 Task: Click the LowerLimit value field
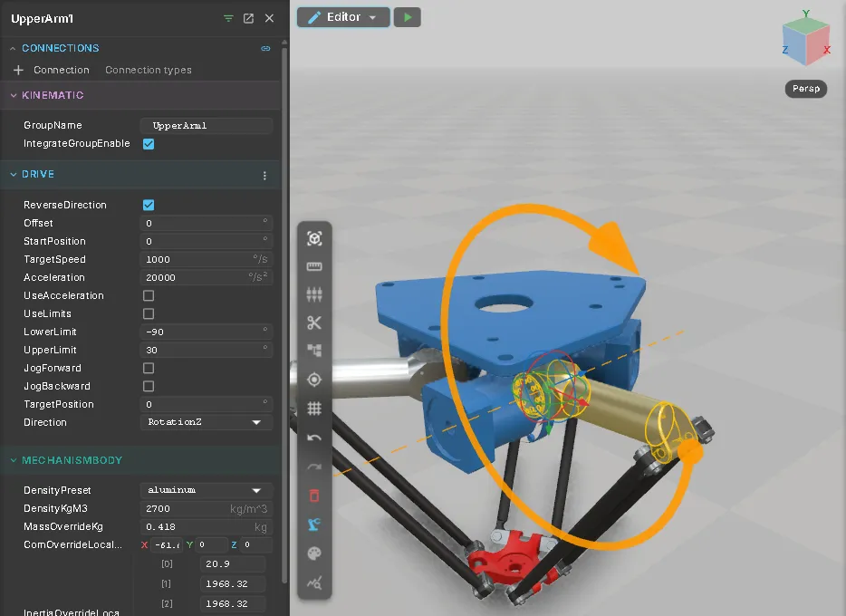point(207,332)
